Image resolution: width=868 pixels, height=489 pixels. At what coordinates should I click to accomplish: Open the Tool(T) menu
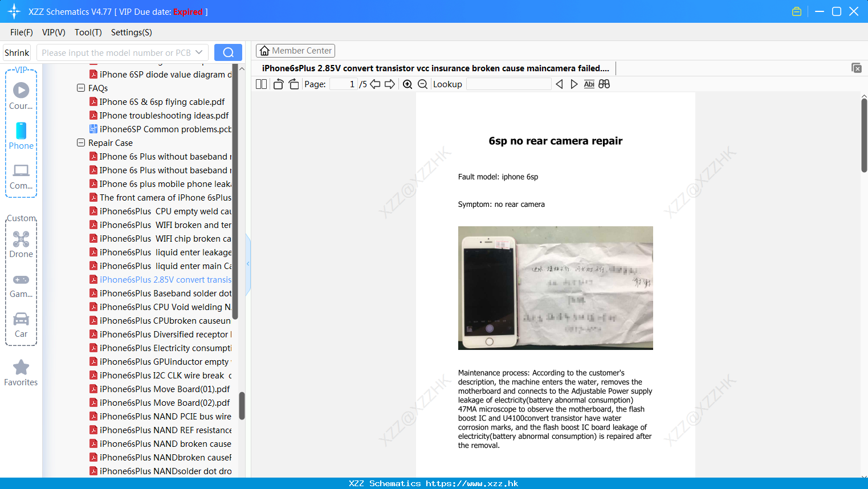88,32
